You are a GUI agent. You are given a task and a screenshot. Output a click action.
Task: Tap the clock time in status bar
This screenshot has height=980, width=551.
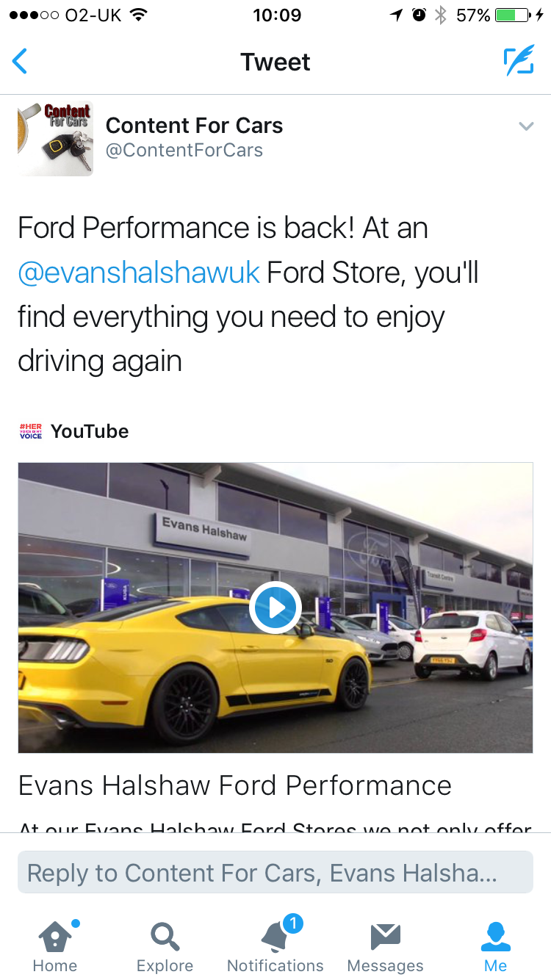click(276, 15)
